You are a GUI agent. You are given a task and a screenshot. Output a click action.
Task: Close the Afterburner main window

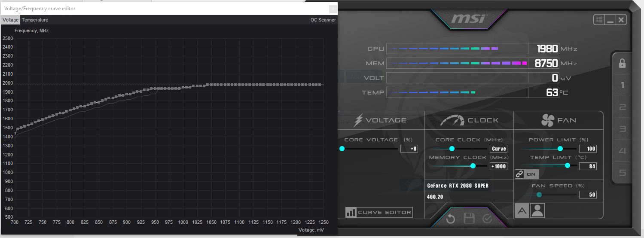621,19
